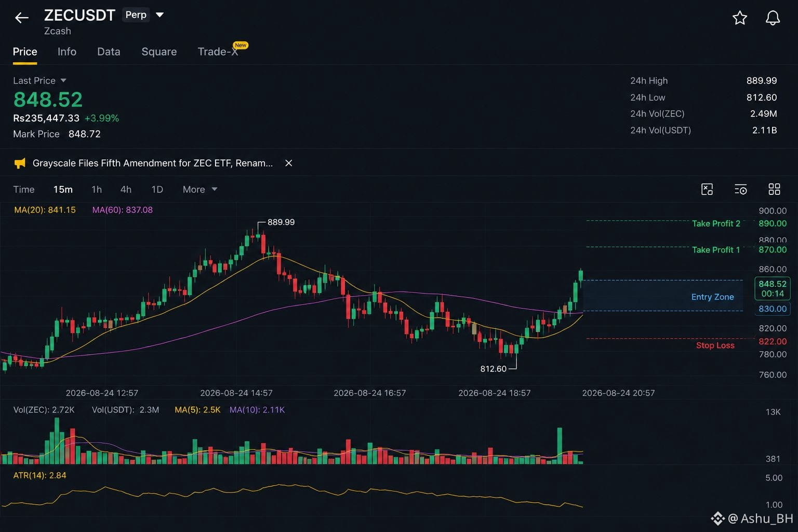
Task: Select the Stop Loss line label
Action: click(715, 345)
